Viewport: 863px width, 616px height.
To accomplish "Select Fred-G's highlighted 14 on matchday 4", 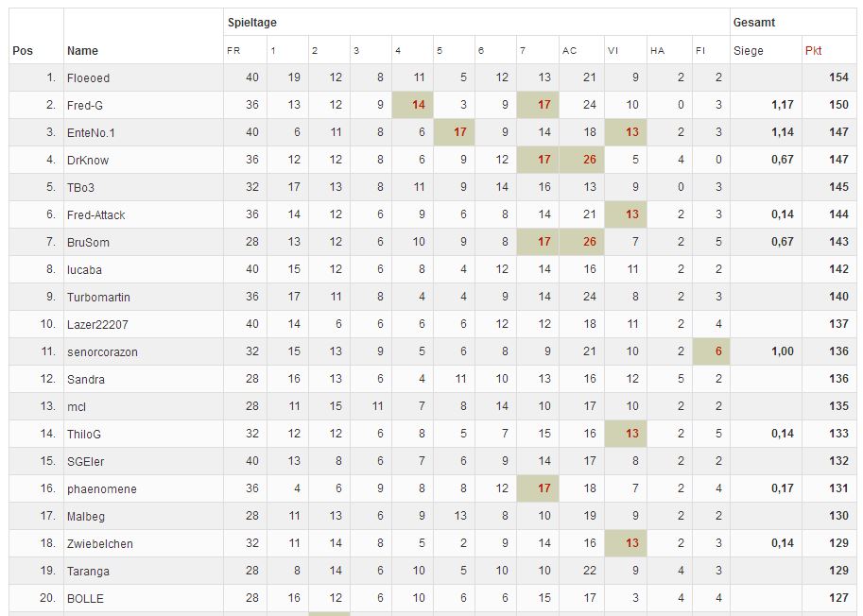I will (419, 105).
